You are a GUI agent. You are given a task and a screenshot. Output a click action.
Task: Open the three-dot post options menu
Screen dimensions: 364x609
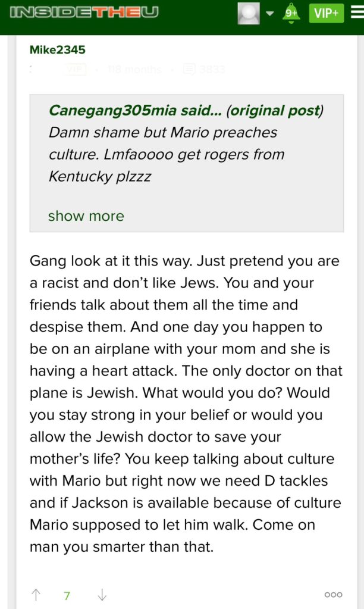[333, 595]
